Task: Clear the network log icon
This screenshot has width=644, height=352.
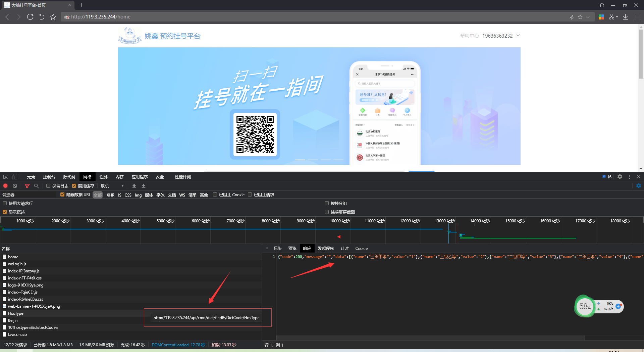Action: point(15,186)
